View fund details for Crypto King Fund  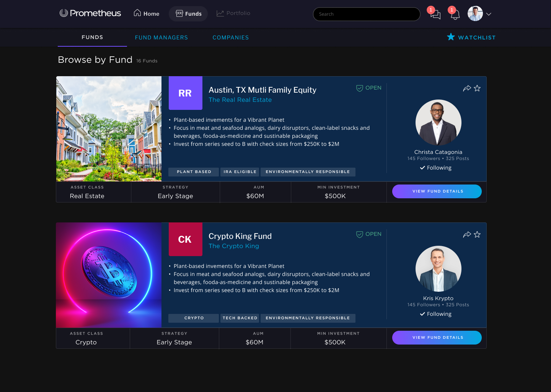[x=437, y=338]
